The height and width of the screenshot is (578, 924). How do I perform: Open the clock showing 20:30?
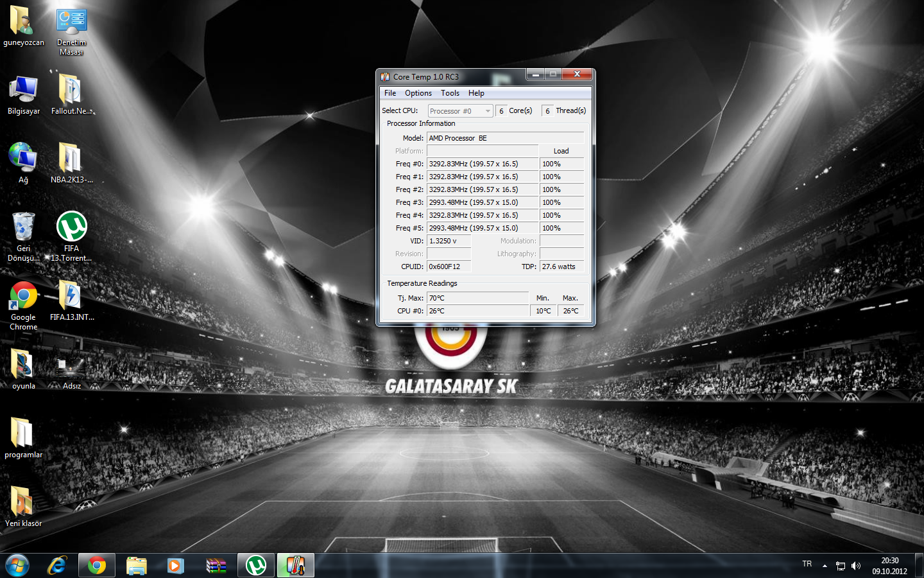click(889, 566)
